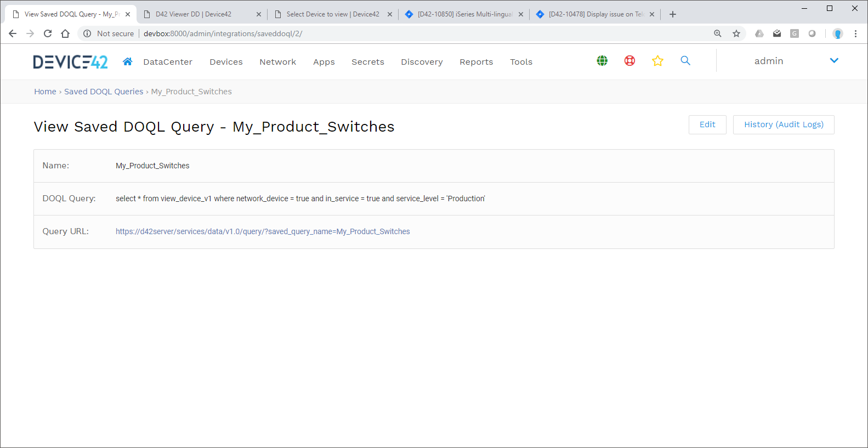Image resolution: width=868 pixels, height=448 pixels.
Task: Open the Chrome profile avatar
Action: [838, 33]
